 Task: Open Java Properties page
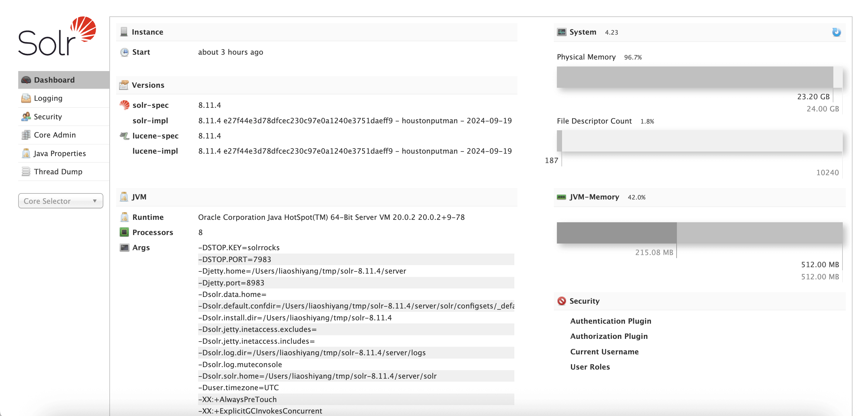coord(60,153)
